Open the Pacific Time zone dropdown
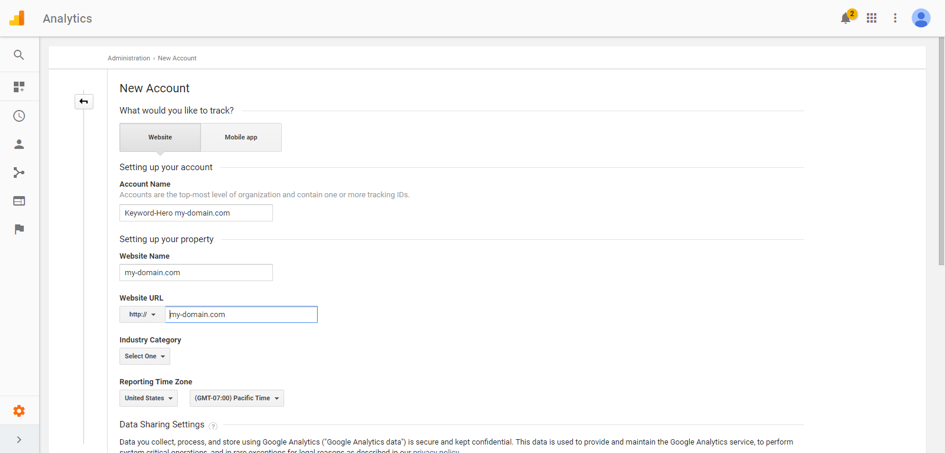This screenshot has width=945, height=453. (x=237, y=398)
